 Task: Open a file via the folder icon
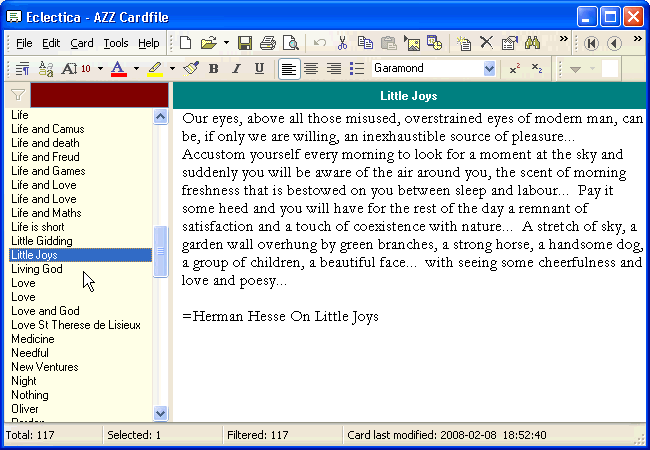[x=209, y=43]
